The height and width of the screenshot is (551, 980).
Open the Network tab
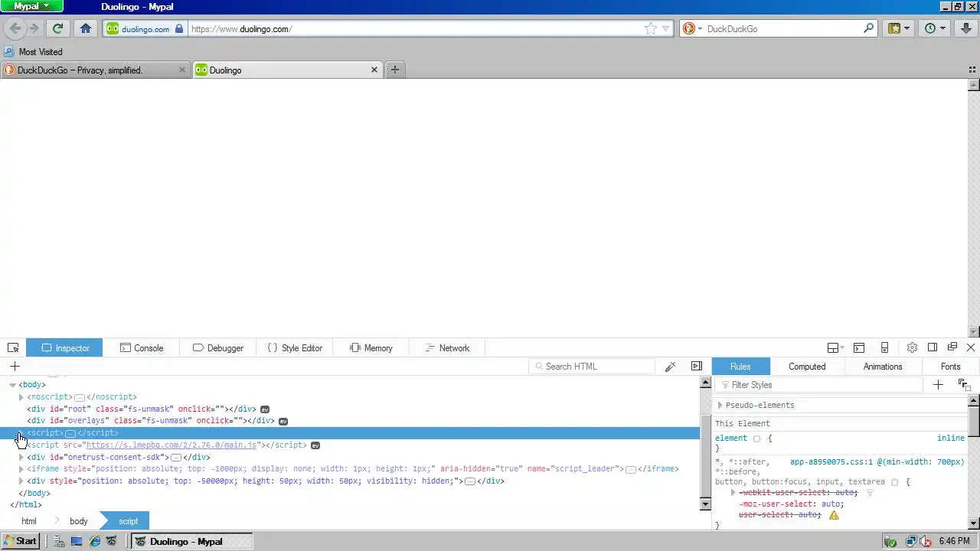click(447, 347)
